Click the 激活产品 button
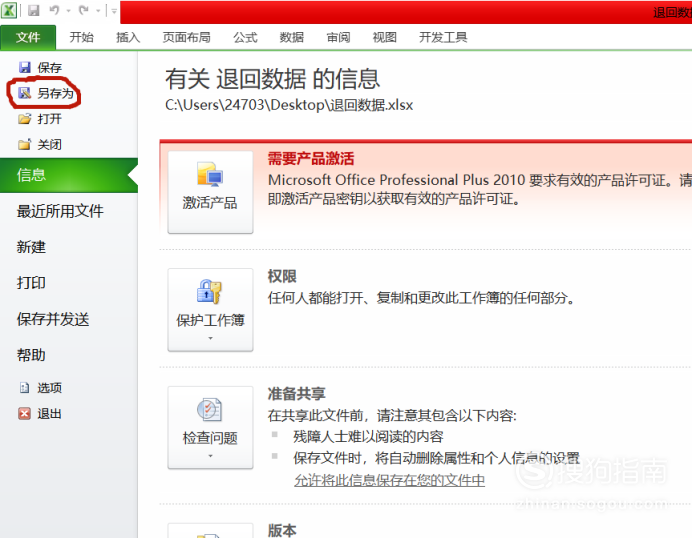 click(210, 192)
